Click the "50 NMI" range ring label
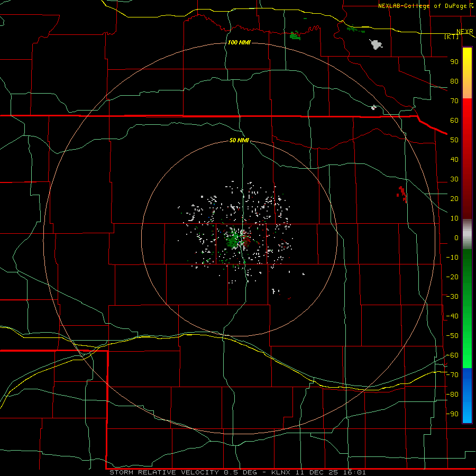Image resolution: width=476 pixels, height=476 pixels. [239, 140]
